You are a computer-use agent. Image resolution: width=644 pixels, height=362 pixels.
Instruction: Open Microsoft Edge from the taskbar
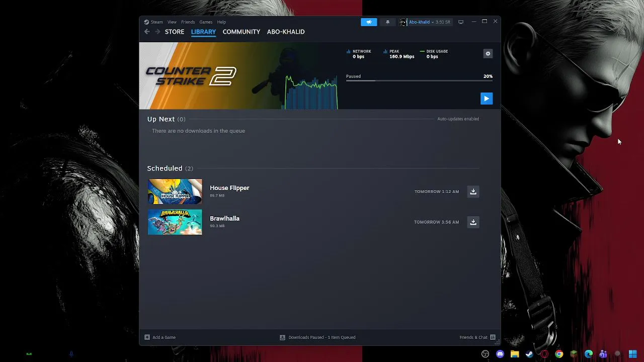click(x=589, y=354)
